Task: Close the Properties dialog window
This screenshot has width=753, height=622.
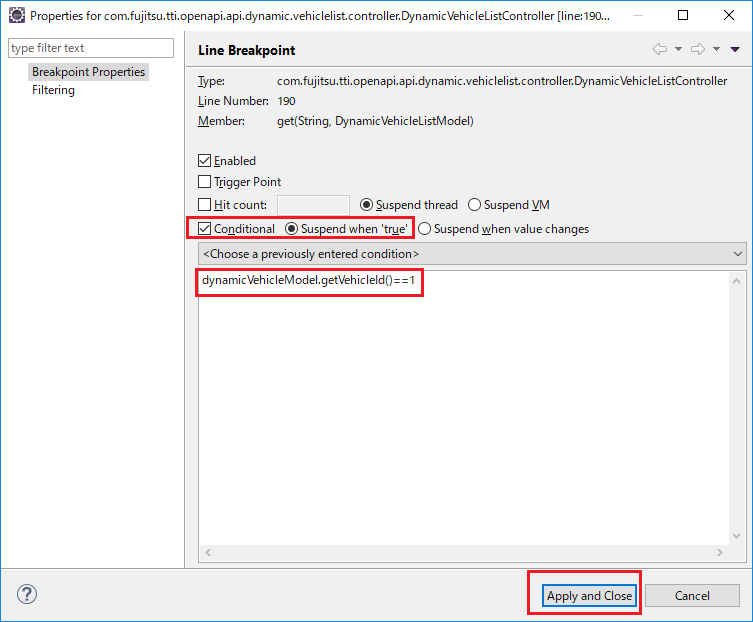Action: point(729,15)
